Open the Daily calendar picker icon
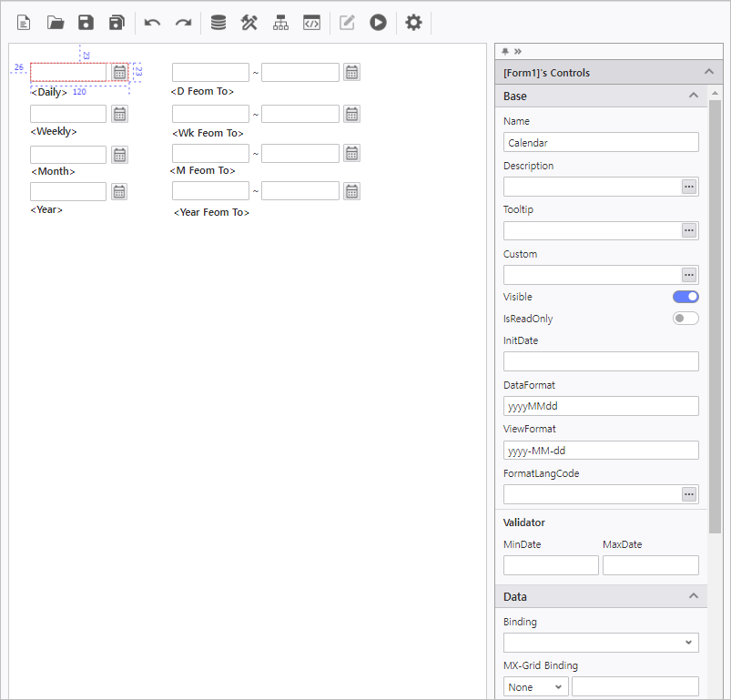Image resolution: width=731 pixels, height=700 pixels. tap(119, 72)
